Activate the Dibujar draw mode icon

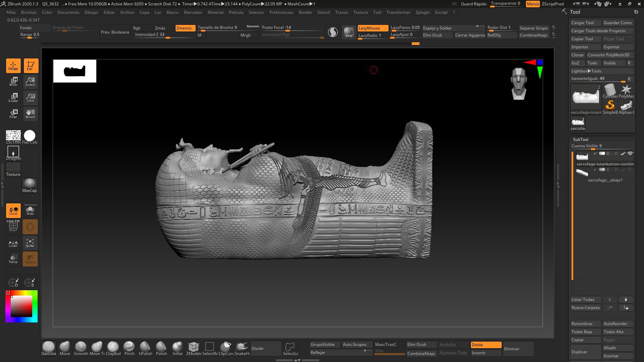(x=13, y=65)
